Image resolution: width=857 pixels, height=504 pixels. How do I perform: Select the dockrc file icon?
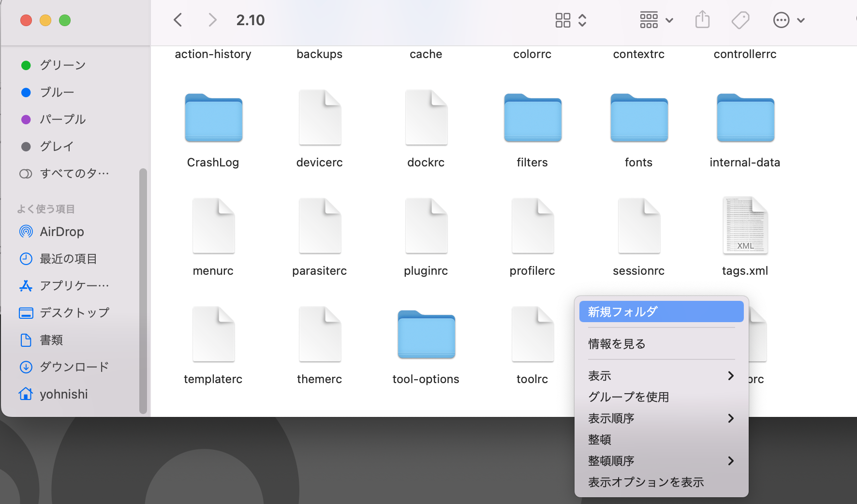tap(426, 118)
